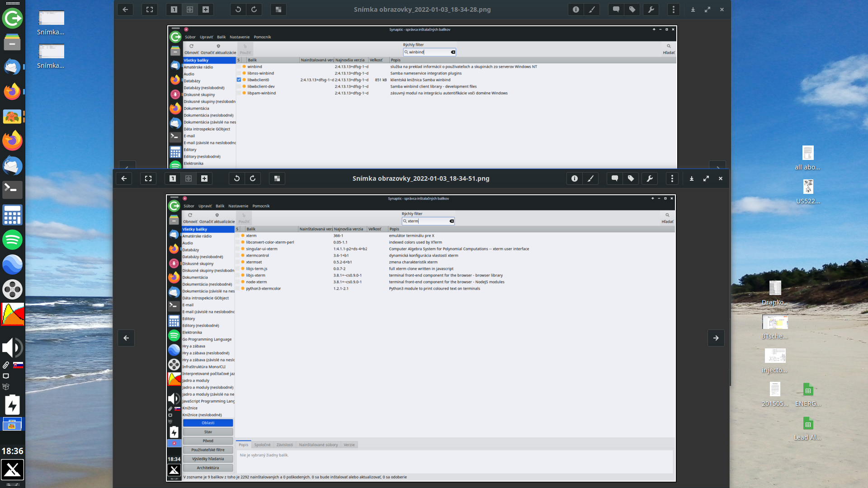Go to next image with right arrow
The image size is (868, 488).
(716, 338)
